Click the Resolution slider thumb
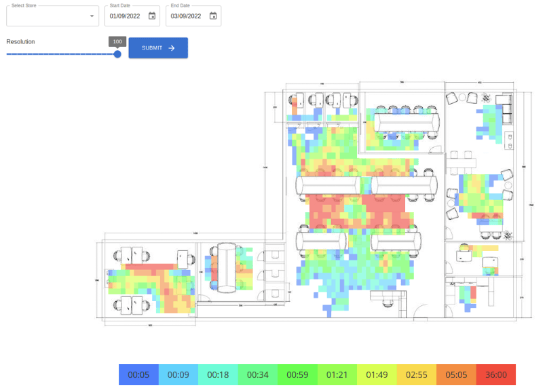The image size is (547, 392). pyautogui.click(x=117, y=54)
